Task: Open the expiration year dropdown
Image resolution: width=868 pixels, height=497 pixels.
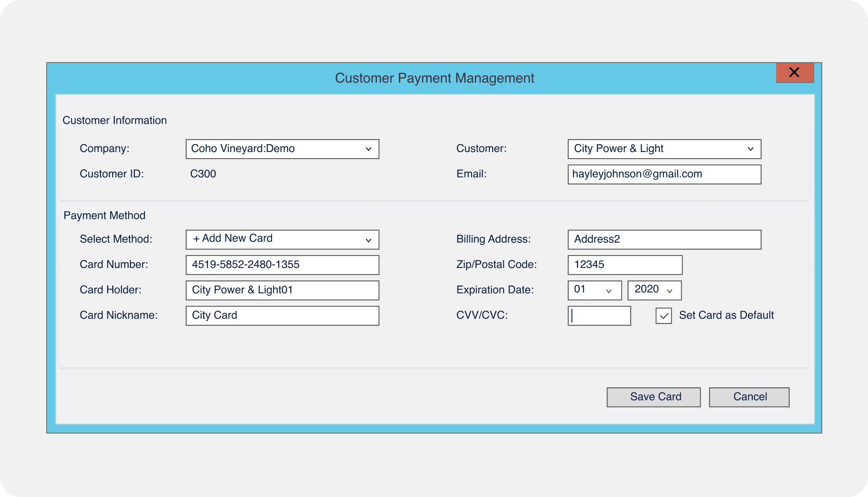Action: coord(654,290)
